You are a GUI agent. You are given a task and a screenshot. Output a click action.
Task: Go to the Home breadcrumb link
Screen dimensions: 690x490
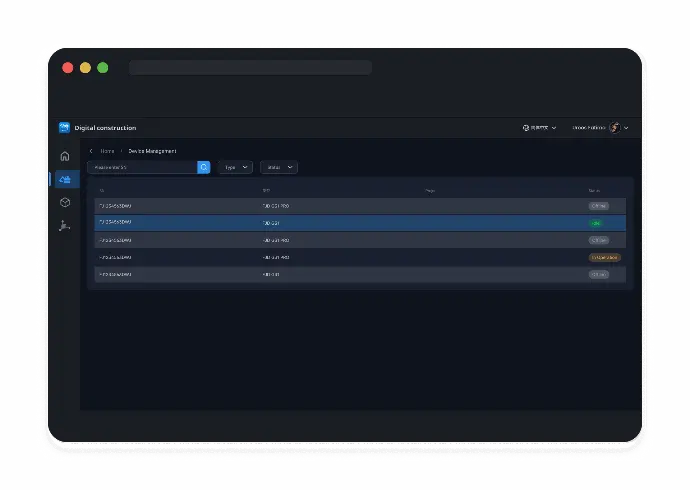click(107, 150)
